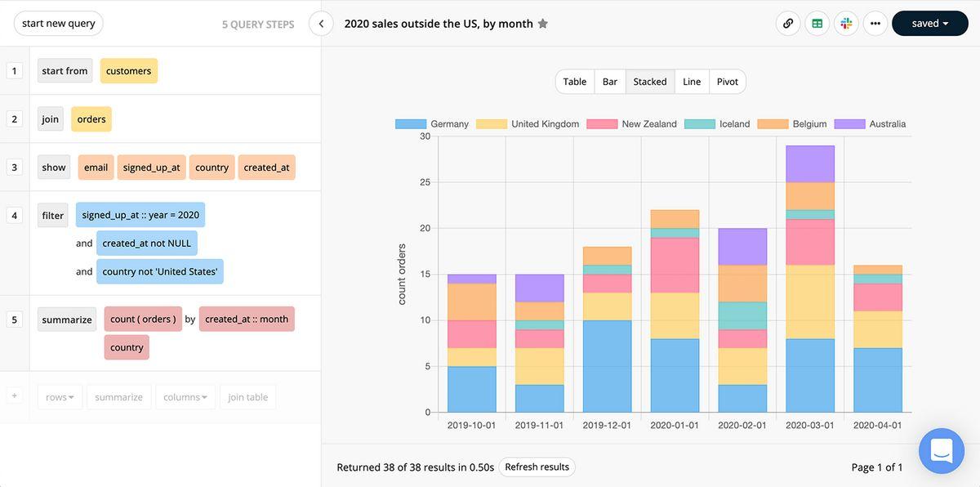Click the start new query button
This screenshot has width=980, height=487.
[x=59, y=24]
